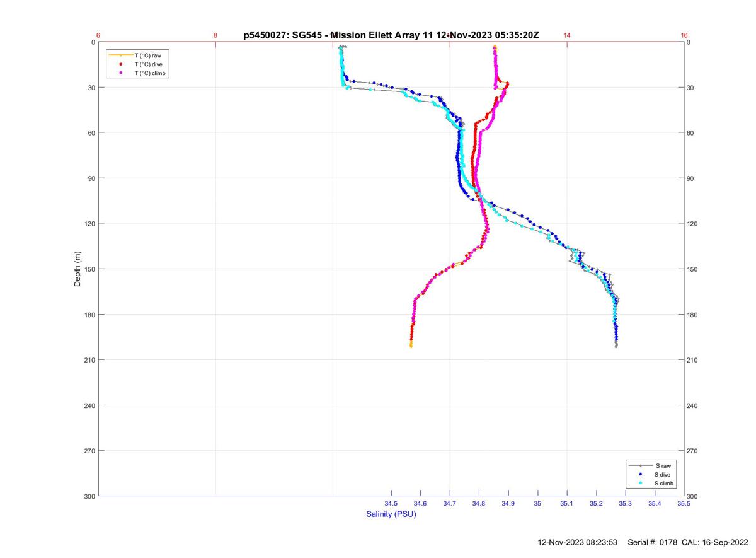Click the 35.4 salinity tick label
Image resolution: width=756 pixels, height=558 pixels.
655,503
